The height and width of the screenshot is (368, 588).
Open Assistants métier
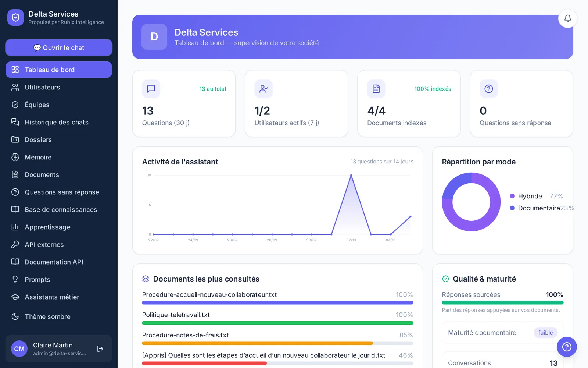tap(59, 297)
